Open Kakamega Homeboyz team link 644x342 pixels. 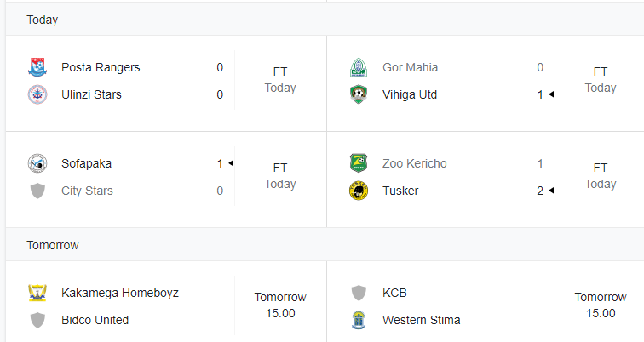coord(120,293)
